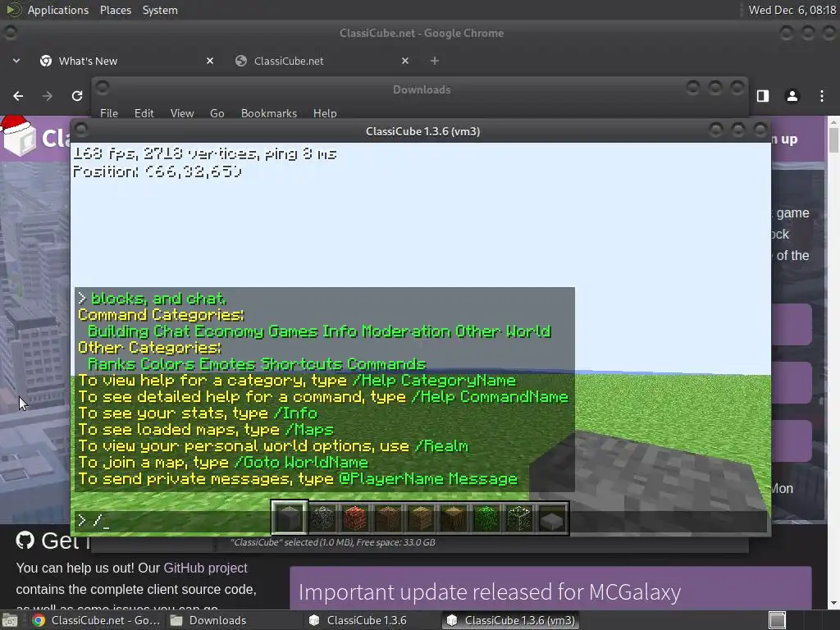Image resolution: width=840 pixels, height=630 pixels.
Task: Select the dirt block in the hotbar
Action: [388, 518]
